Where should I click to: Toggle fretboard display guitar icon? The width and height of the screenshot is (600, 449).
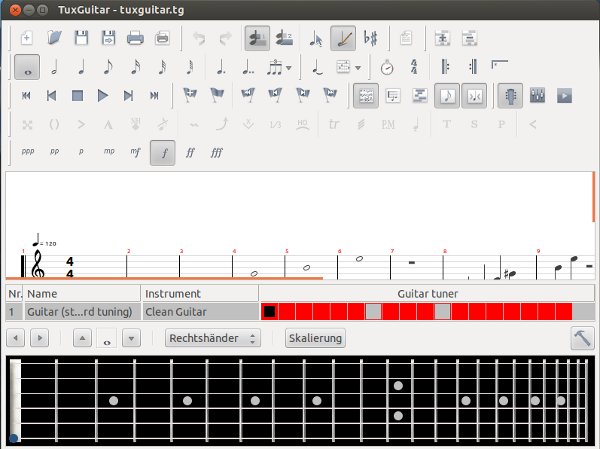510,96
